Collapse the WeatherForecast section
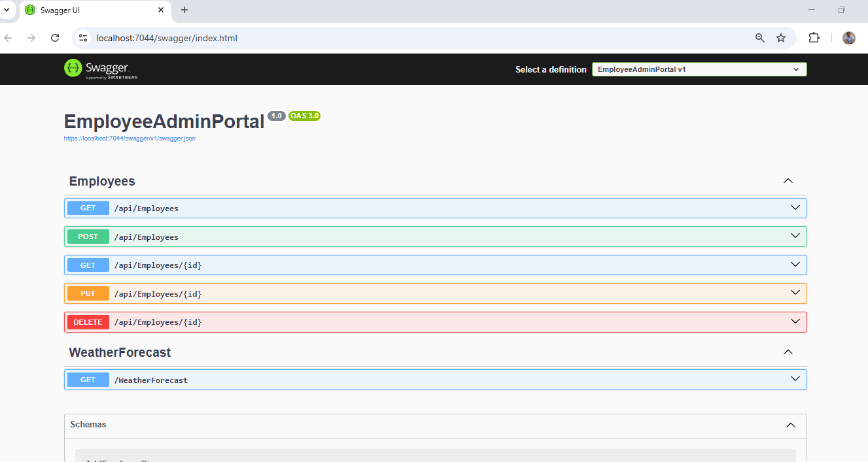Screen dimensions: 868x462 (x=788, y=352)
